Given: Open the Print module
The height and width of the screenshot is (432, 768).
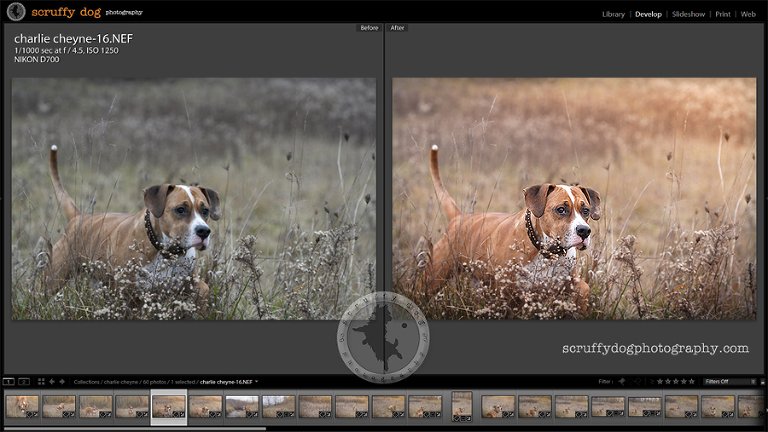Looking at the screenshot, I should pos(723,15).
